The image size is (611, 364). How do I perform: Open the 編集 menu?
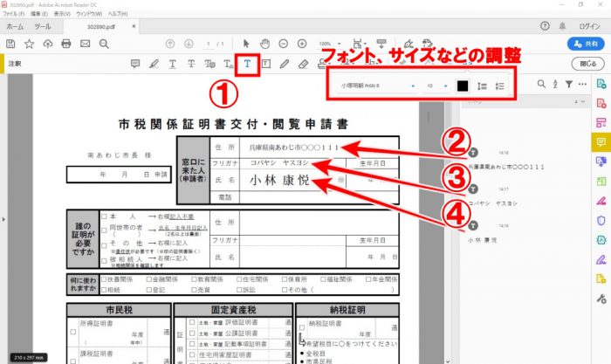point(39,14)
